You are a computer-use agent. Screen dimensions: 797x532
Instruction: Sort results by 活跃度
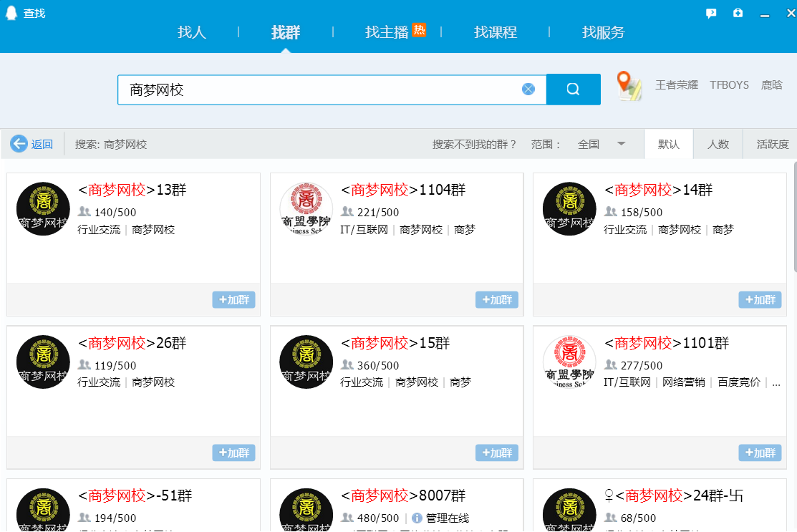click(772, 145)
